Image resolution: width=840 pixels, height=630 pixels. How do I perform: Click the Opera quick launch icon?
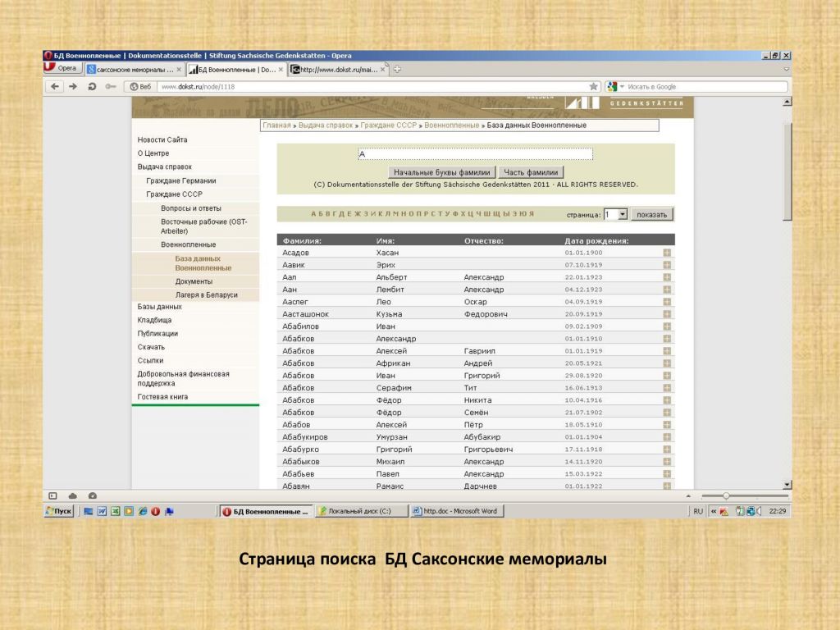click(155, 511)
